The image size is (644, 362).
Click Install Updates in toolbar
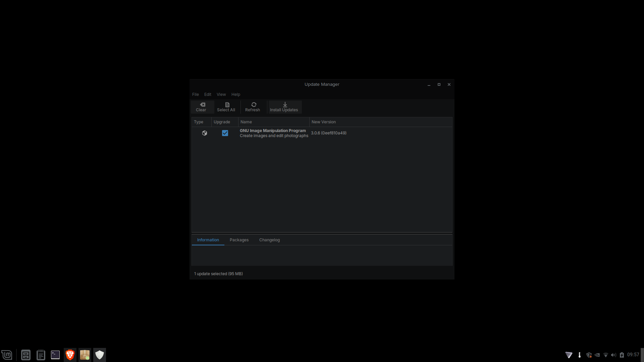[284, 107]
